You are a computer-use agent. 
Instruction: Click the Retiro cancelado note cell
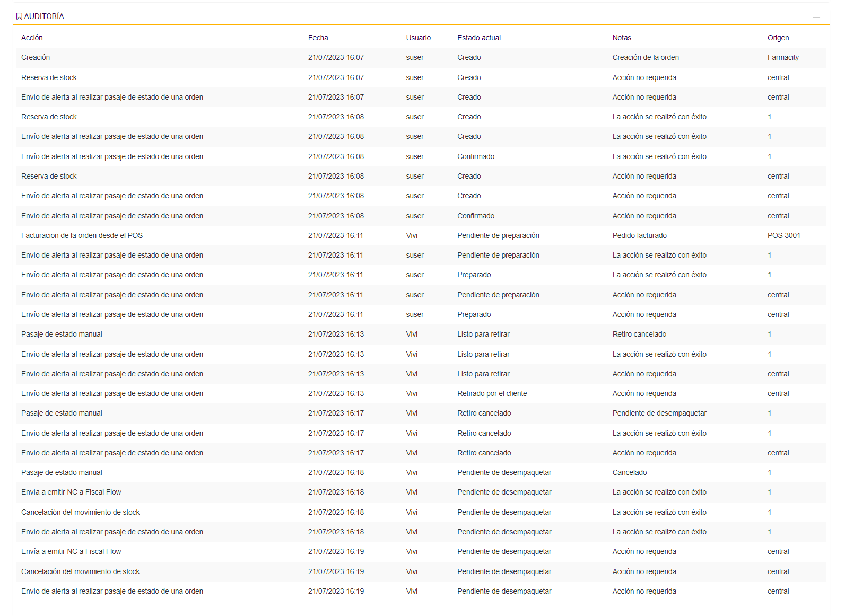tap(639, 334)
